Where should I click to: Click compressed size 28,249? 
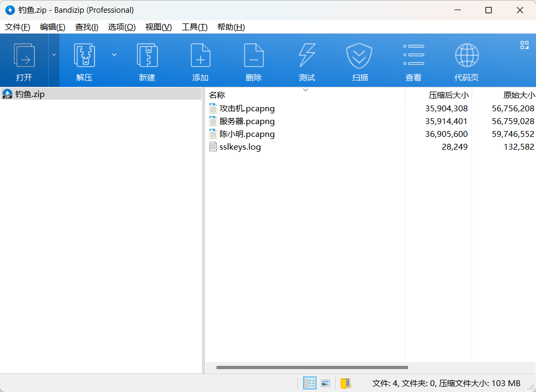[454, 147]
